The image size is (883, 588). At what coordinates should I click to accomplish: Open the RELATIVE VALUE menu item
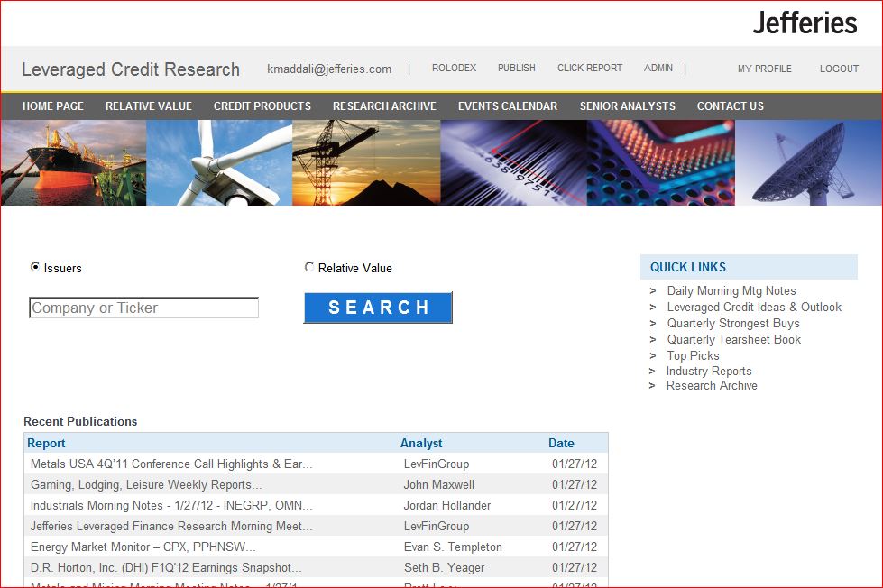click(149, 106)
